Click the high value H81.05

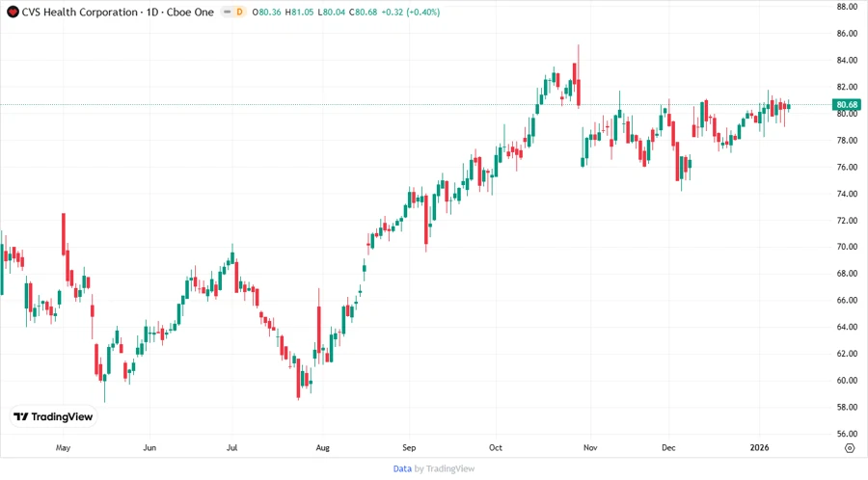299,13
